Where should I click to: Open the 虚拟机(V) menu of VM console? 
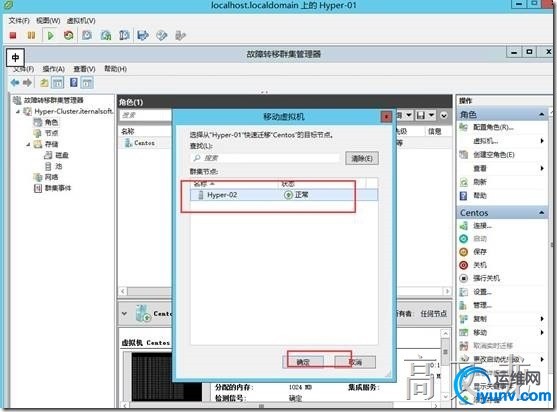(x=81, y=21)
